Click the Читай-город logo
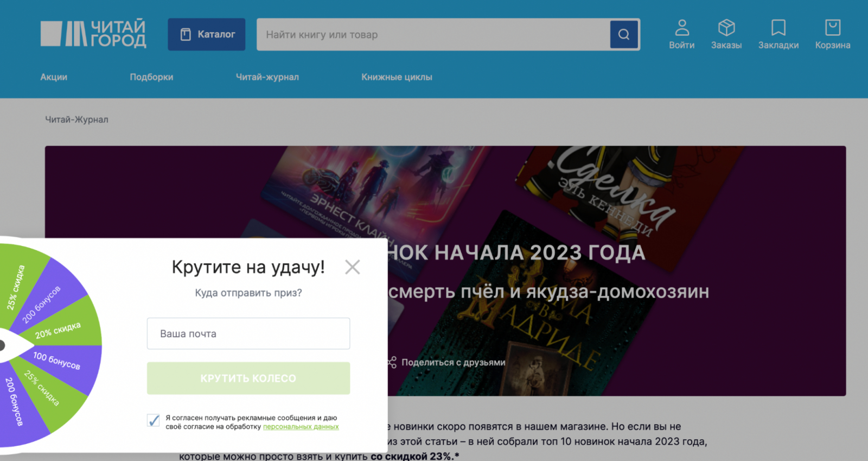Image resolution: width=868 pixels, height=461 pixels. 93,34
